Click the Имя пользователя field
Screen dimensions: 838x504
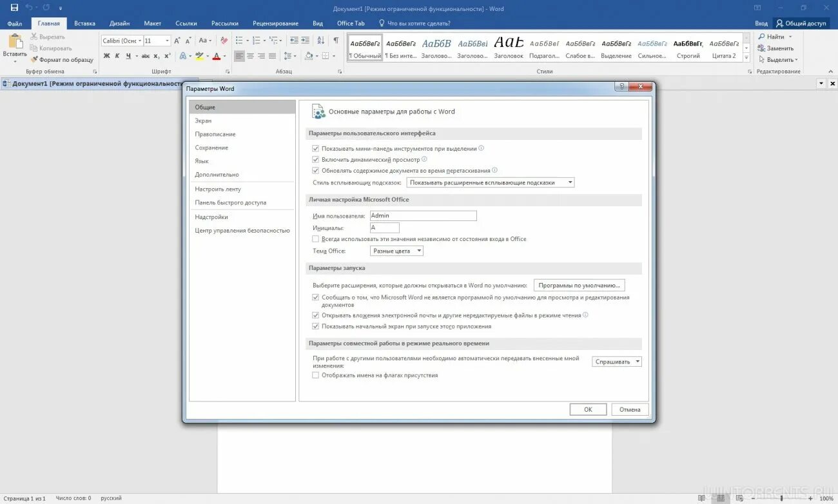[424, 216]
